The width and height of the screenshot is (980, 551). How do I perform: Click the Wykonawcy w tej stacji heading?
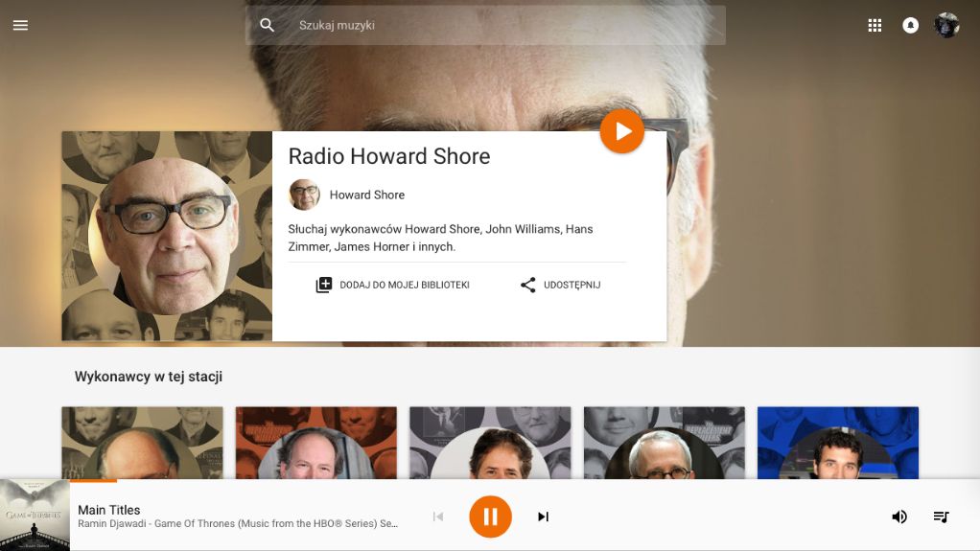point(148,377)
